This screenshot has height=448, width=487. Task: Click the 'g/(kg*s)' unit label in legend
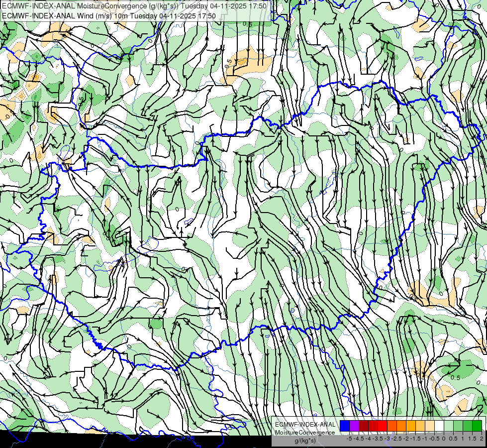point(305,441)
